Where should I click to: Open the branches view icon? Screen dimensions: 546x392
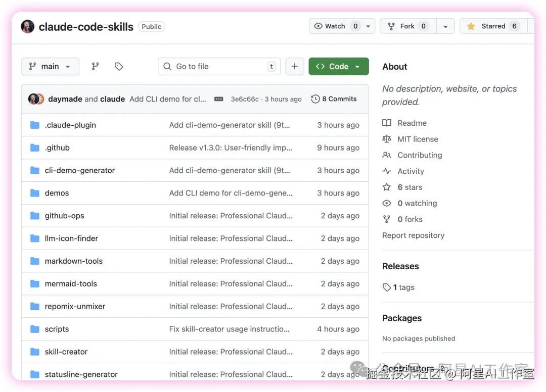[x=95, y=67]
